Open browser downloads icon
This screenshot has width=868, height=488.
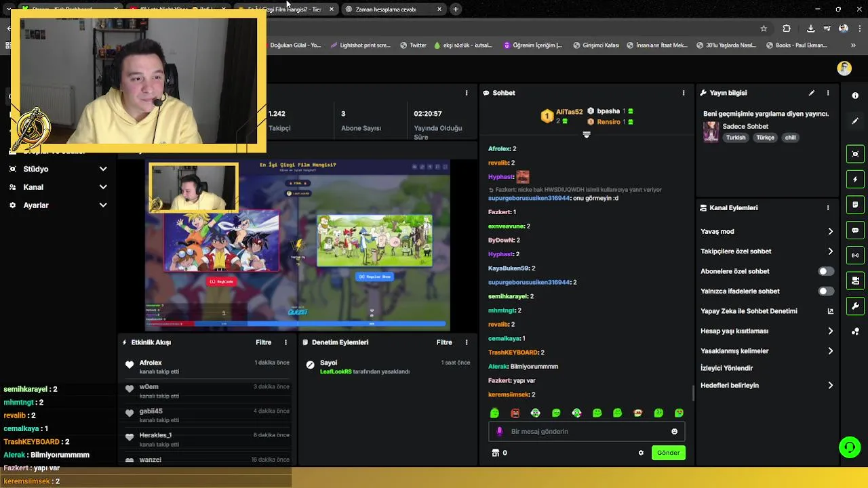(810, 28)
